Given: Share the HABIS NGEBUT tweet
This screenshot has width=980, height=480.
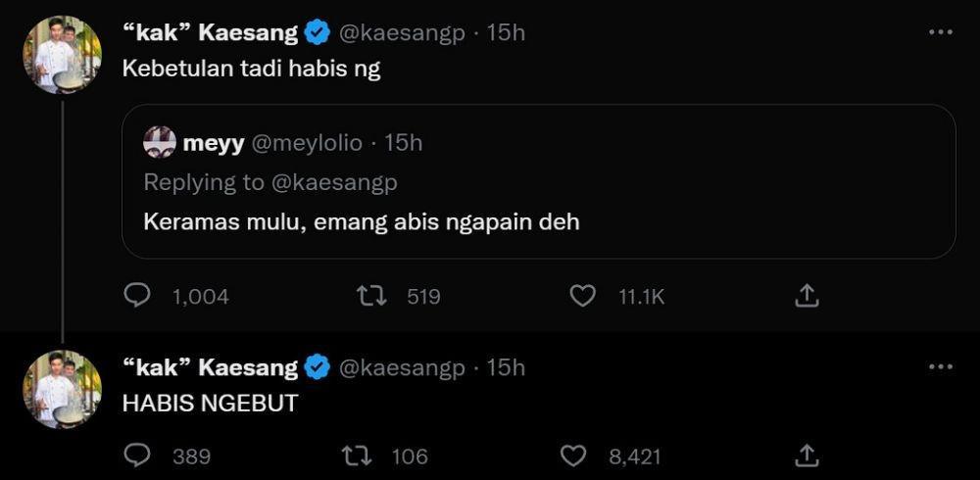Looking at the screenshot, I should 807,456.
